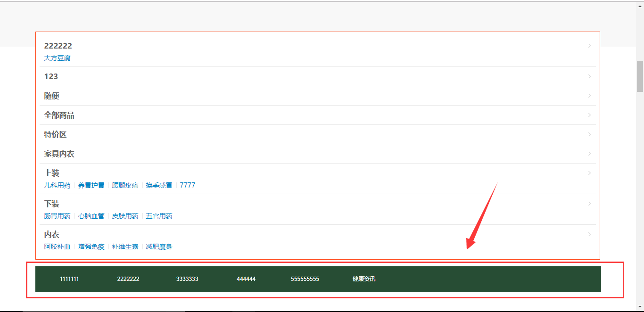Select the 养胃护胃 subcategory link
The height and width of the screenshot is (312, 644).
tap(91, 185)
